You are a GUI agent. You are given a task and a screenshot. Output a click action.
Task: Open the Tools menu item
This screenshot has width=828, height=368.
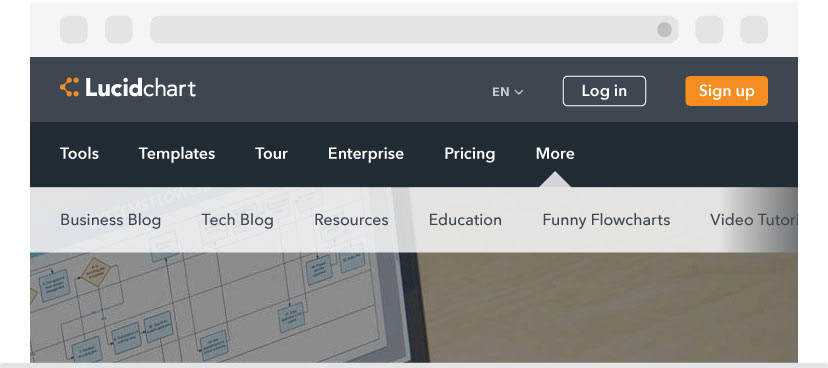coord(79,154)
